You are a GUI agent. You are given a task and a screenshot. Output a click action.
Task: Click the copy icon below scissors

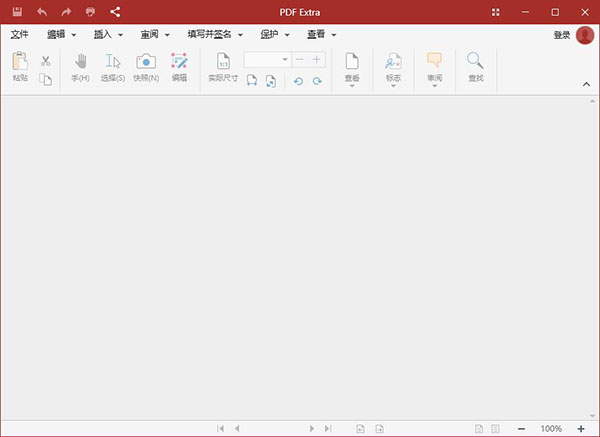[x=46, y=79]
